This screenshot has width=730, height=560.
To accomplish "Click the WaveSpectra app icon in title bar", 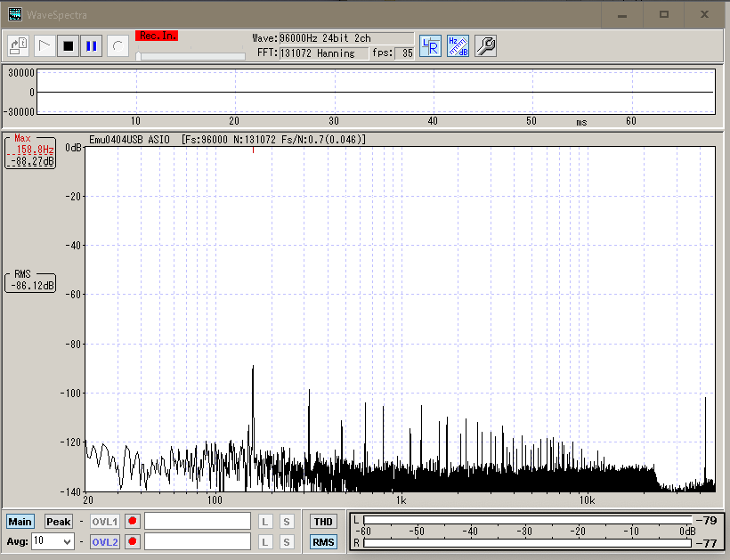I will (15, 14).
